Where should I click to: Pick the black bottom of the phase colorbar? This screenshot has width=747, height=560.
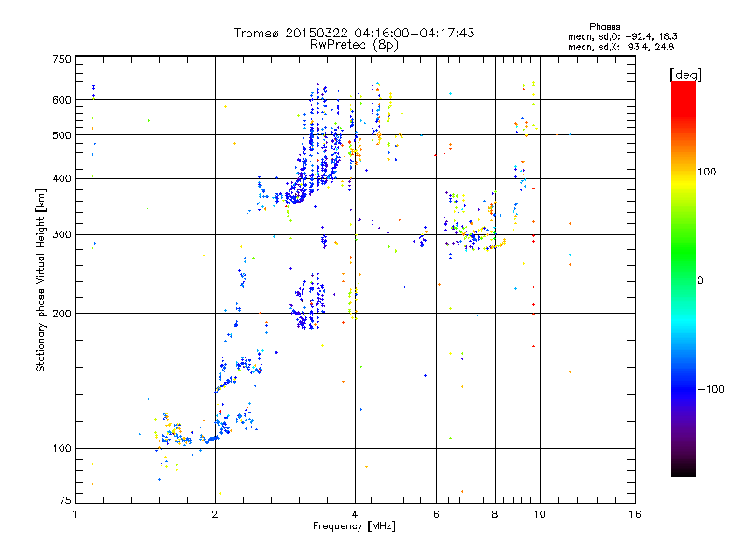pos(684,471)
